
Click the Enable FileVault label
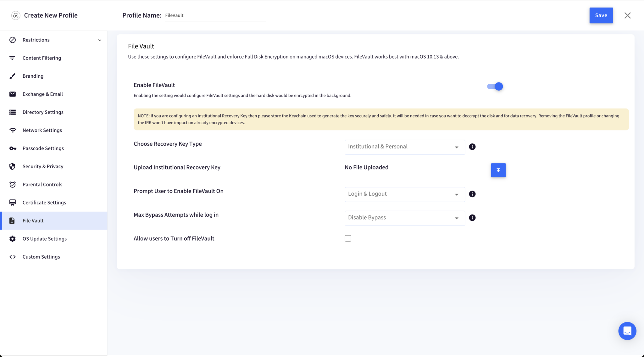tap(154, 85)
